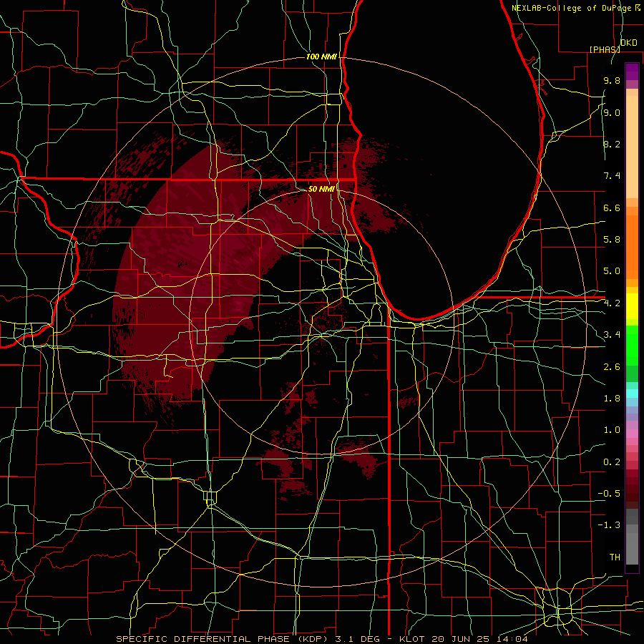Click the 5.8 legend value
This screenshot has height=644, width=644.
click(612, 240)
